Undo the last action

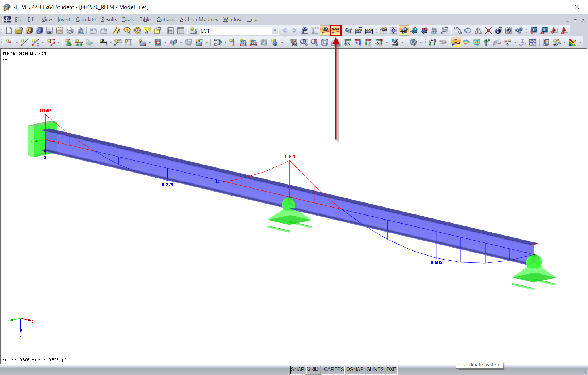pos(93,31)
